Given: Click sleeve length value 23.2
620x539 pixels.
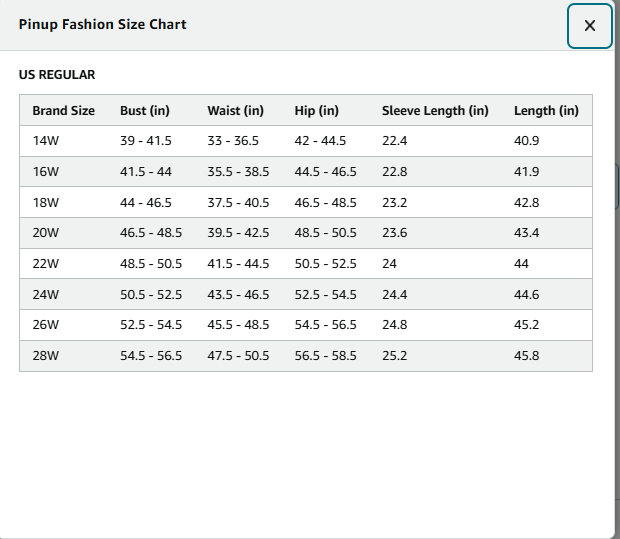Looking at the screenshot, I should 395,202.
